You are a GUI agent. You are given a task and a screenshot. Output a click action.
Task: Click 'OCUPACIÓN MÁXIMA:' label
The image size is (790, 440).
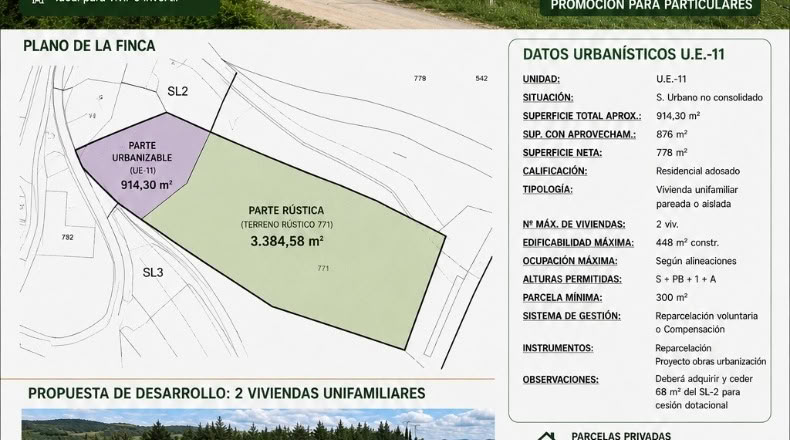pos(570,261)
